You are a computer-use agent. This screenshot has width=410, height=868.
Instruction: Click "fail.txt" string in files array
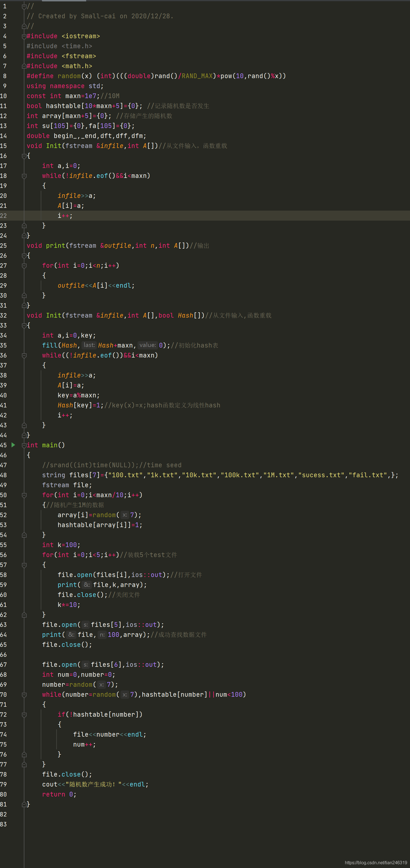click(x=368, y=475)
